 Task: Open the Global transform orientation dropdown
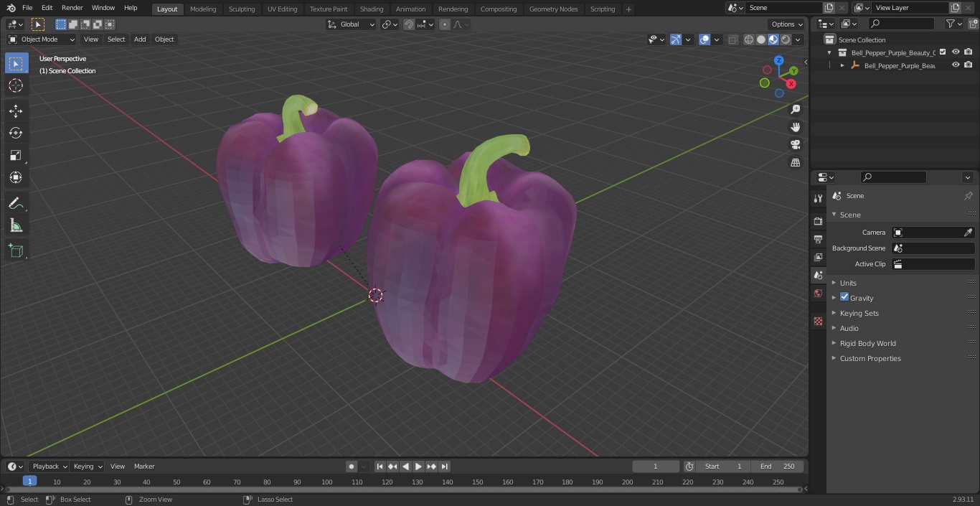point(352,24)
